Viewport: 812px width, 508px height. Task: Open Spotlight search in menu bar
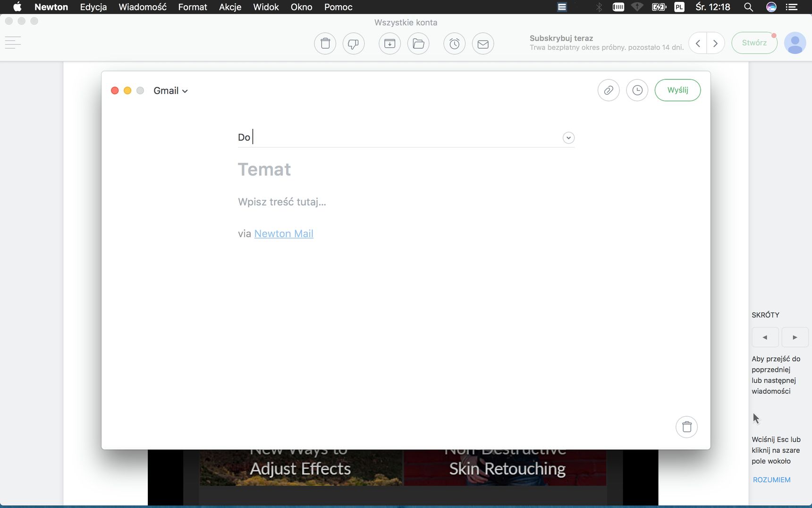click(x=748, y=7)
